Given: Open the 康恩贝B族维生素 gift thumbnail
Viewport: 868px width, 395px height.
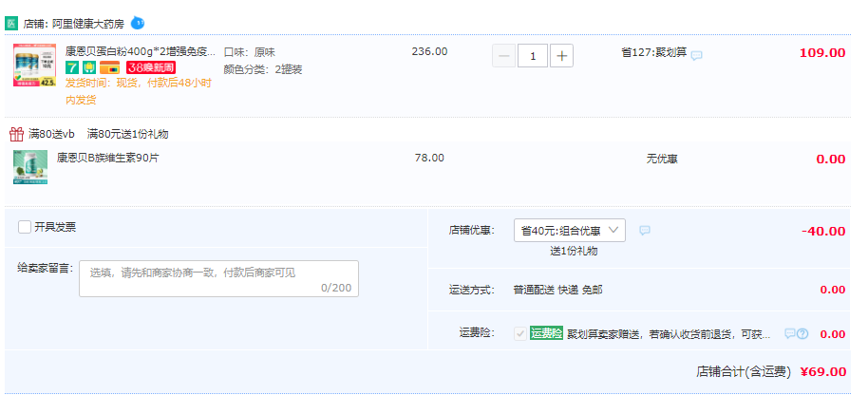Looking at the screenshot, I should (30, 167).
